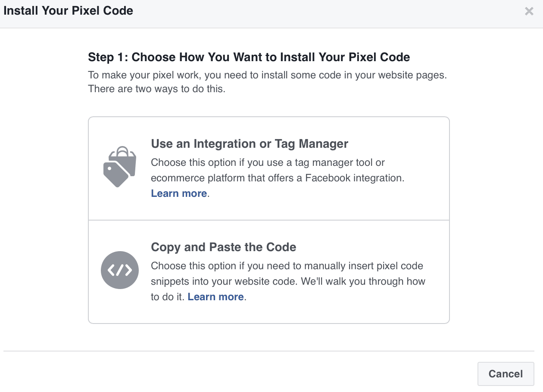Select the Copy and Paste the Code option
The image size is (543, 392).
[269, 271]
